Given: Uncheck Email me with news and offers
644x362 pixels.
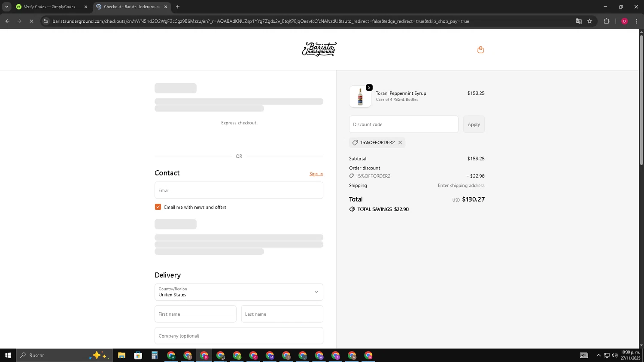Looking at the screenshot, I should 158,207.
